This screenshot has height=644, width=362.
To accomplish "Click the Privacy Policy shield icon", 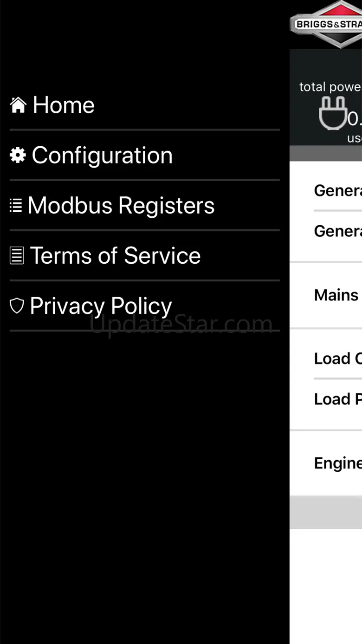I will (x=17, y=306).
